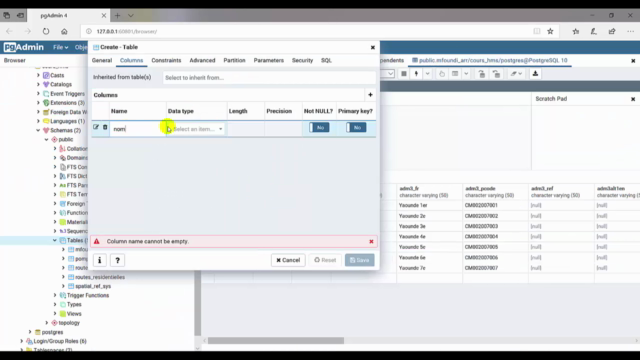This screenshot has height=360, width=640.
Task: Click the browser refresh icon
Action: click(x=46, y=31)
